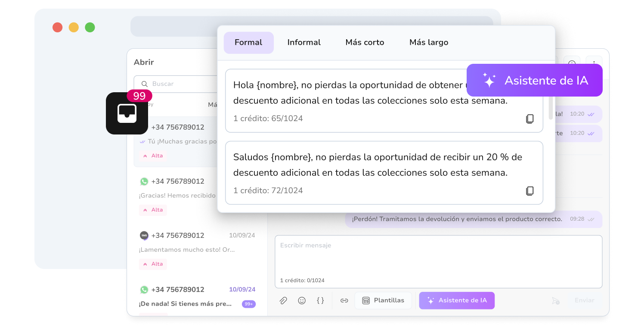Click WhatsApp icon of '¡De nada!' chat
644x325 pixels.
(144, 290)
